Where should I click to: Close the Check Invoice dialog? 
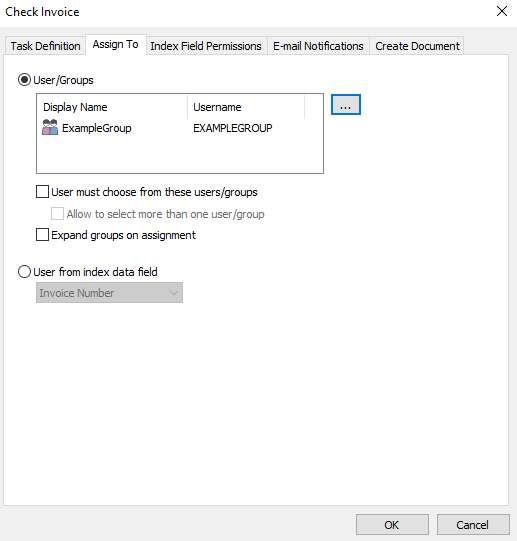[x=502, y=11]
